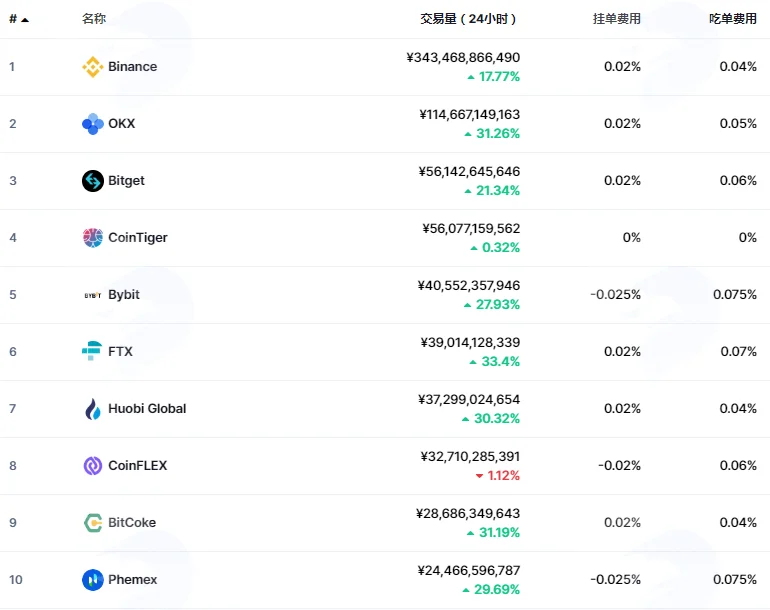
Task: Open the Huobi Global exchange link
Action: (147, 409)
